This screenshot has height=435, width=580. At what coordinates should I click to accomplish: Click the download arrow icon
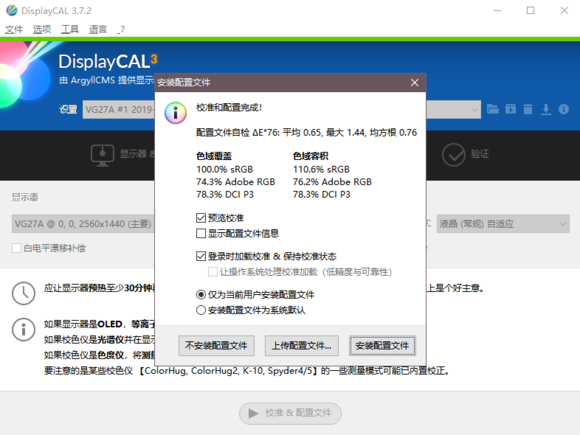[546, 109]
